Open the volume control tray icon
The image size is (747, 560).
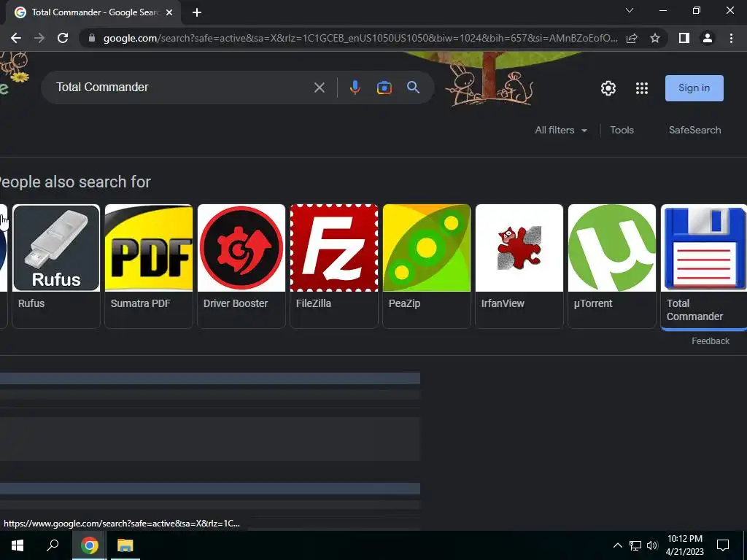click(652, 545)
